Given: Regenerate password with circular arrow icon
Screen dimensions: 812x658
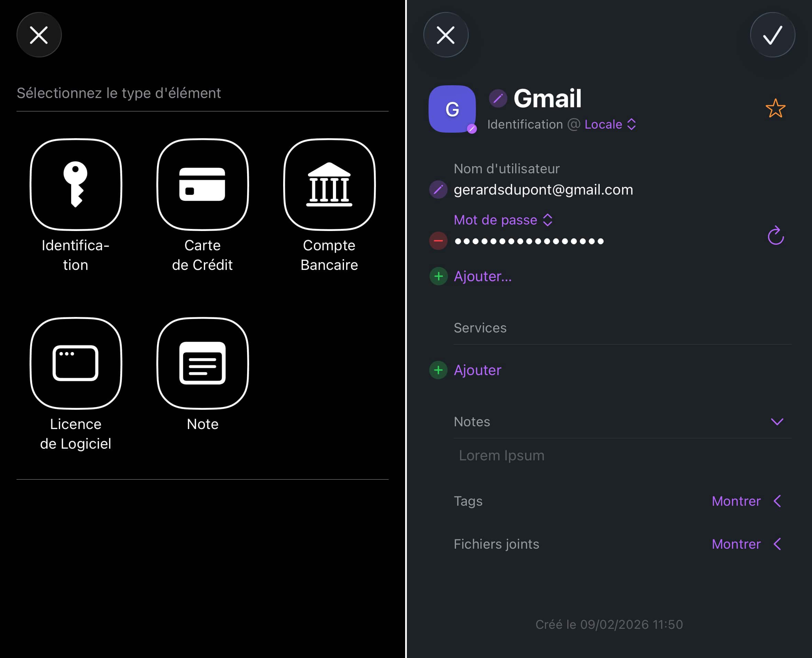Looking at the screenshot, I should point(775,236).
